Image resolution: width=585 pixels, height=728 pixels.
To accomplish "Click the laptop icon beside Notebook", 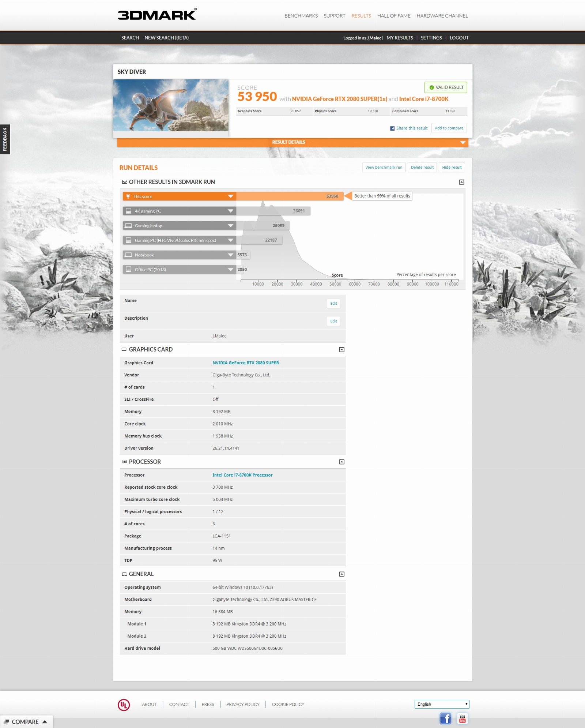I will point(128,255).
